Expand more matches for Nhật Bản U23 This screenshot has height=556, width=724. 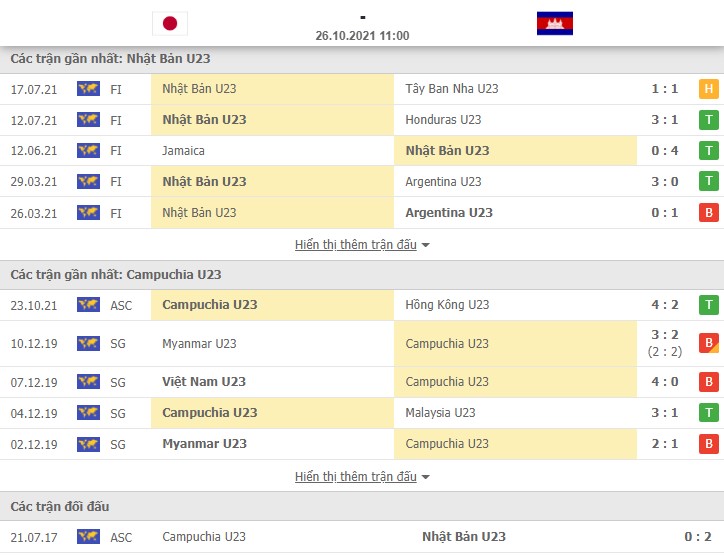point(356,245)
